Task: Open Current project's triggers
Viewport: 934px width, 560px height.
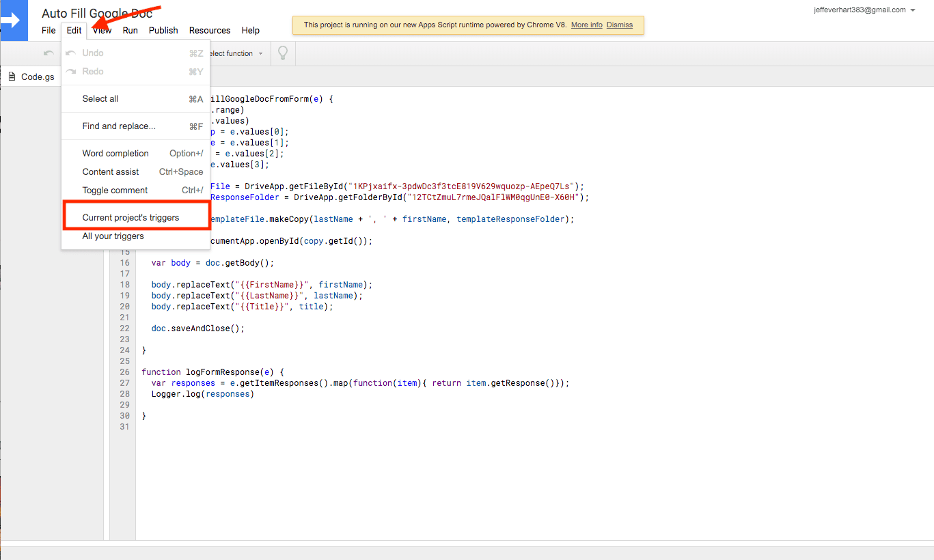Action: click(x=135, y=218)
